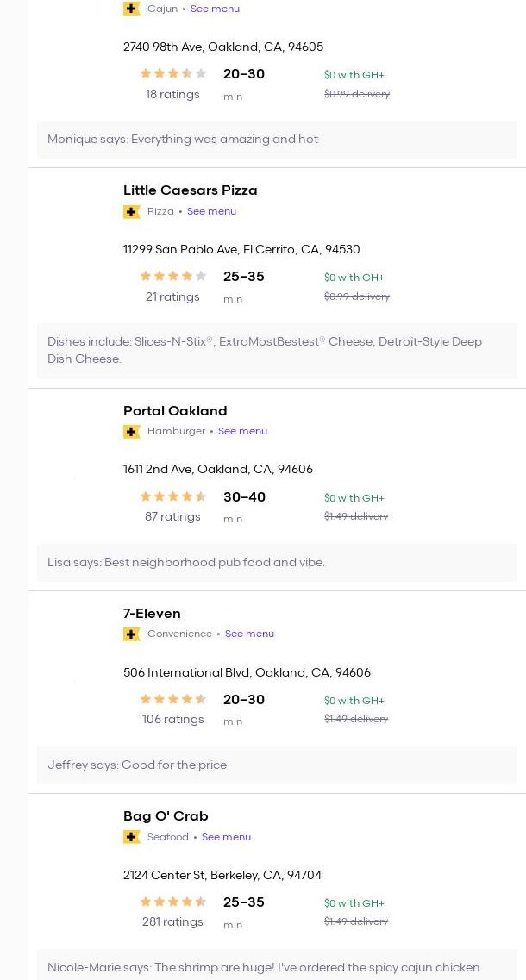This screenshot has height=980, width=526.
Task: Click the star rating for Portal Oakland
Action: 172,496
